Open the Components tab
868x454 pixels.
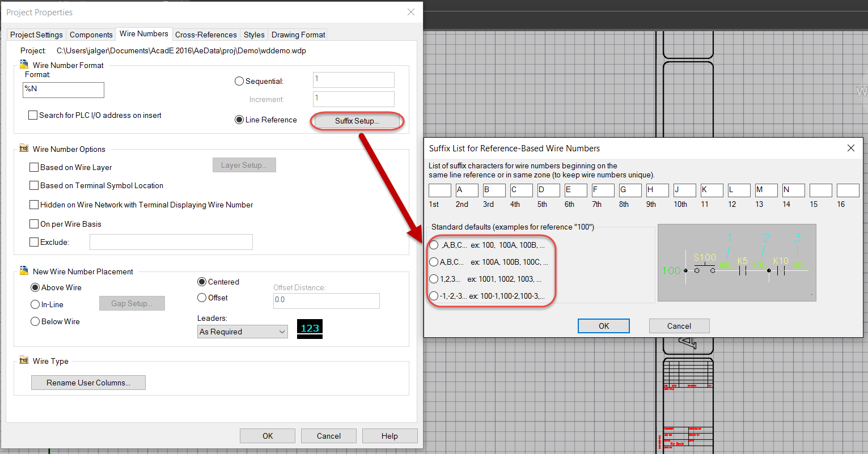click(91, 34)
